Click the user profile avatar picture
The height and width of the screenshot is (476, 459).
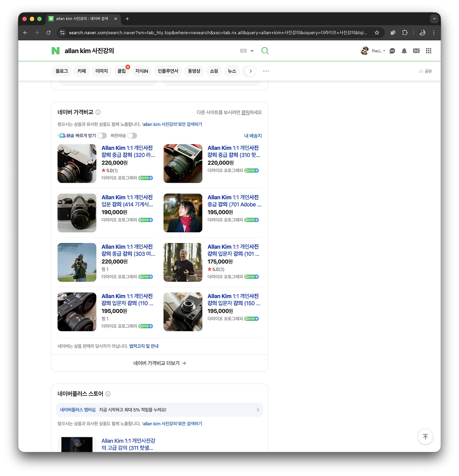pos(365,51)
